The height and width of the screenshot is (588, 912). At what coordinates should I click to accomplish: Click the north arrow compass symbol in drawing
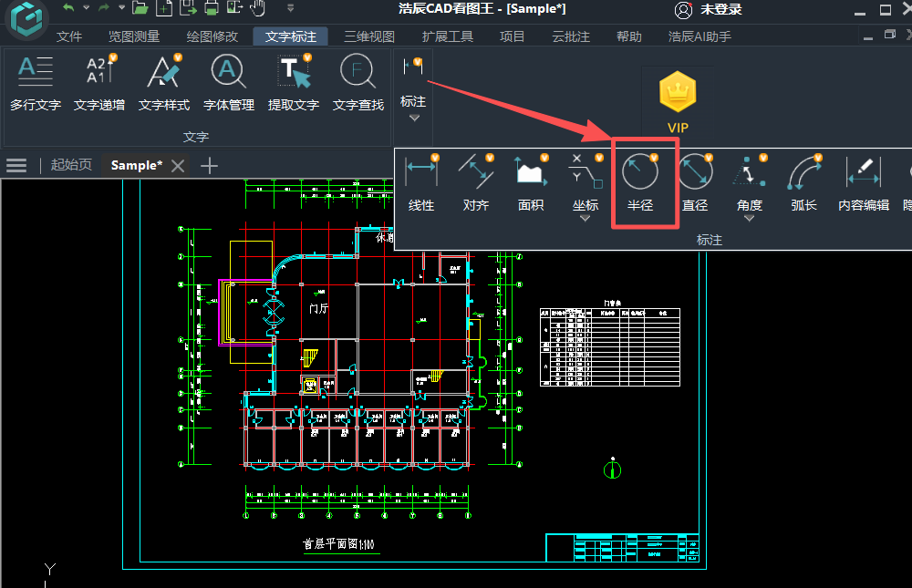pyautogui.click(x=613, y=469)
